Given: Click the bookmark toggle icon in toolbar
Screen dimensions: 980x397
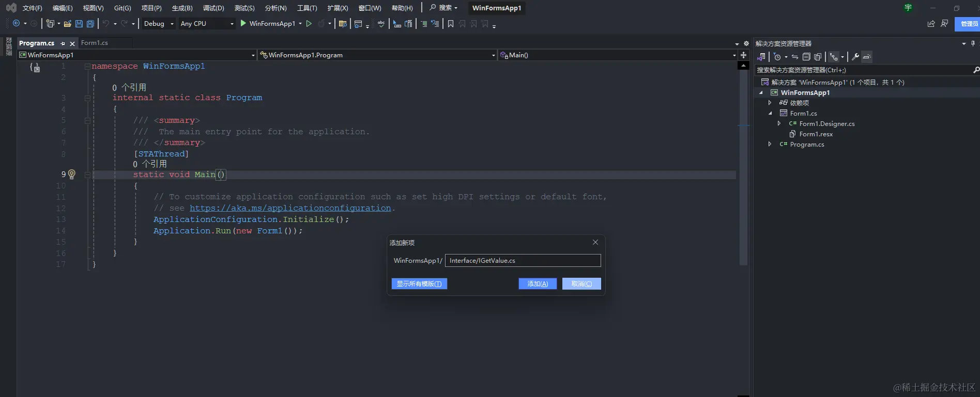Looking at the screenshot, I should [451, 24].
